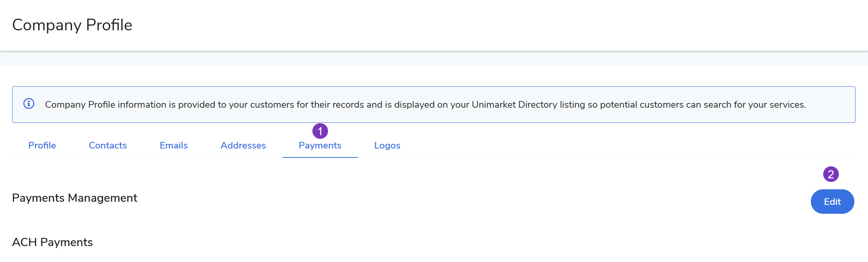The width and height of the screenshot is (868, 262).
Task: Click the blue underline beneath Payments tab
Action: tap(320, 157)
